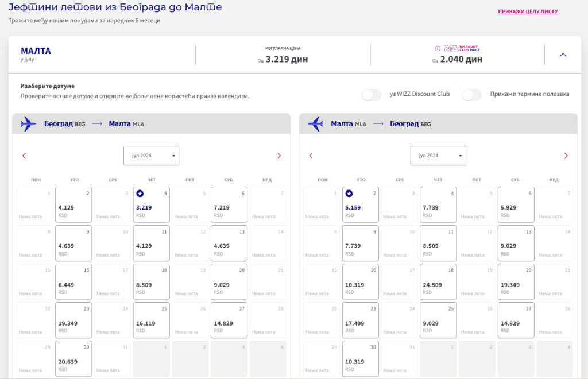
Task: Go to next month in Malta–Belgrade calendar
Action: [x=566, y=156]
